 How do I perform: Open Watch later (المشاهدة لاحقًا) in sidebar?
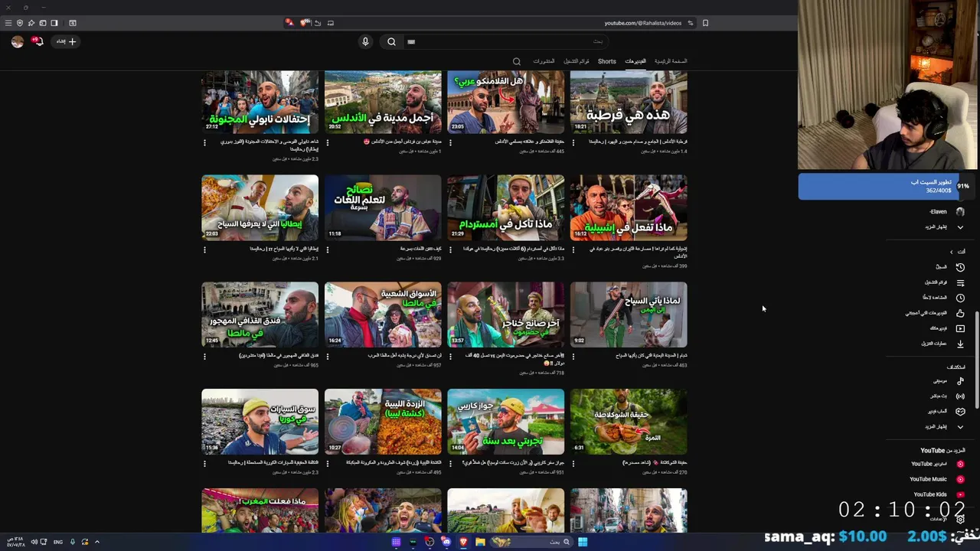942,298
